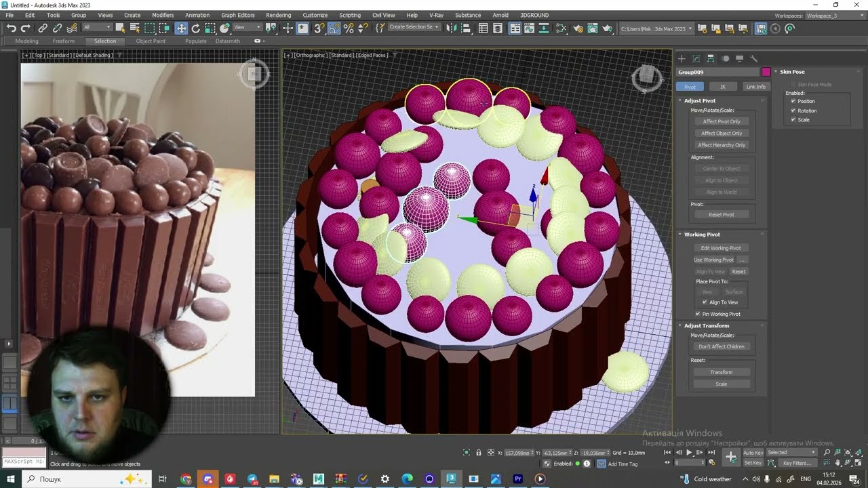
Task: Open the selection filter All dropdown
Action: point(97,28)
